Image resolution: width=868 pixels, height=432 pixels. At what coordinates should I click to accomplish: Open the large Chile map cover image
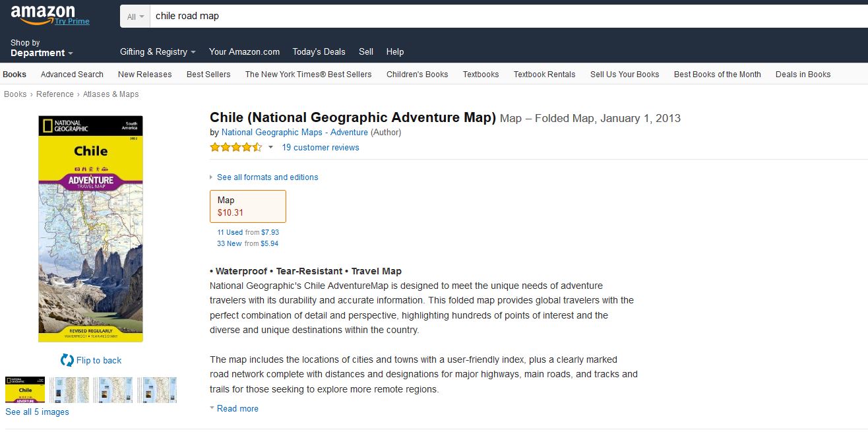coord(90,229)
